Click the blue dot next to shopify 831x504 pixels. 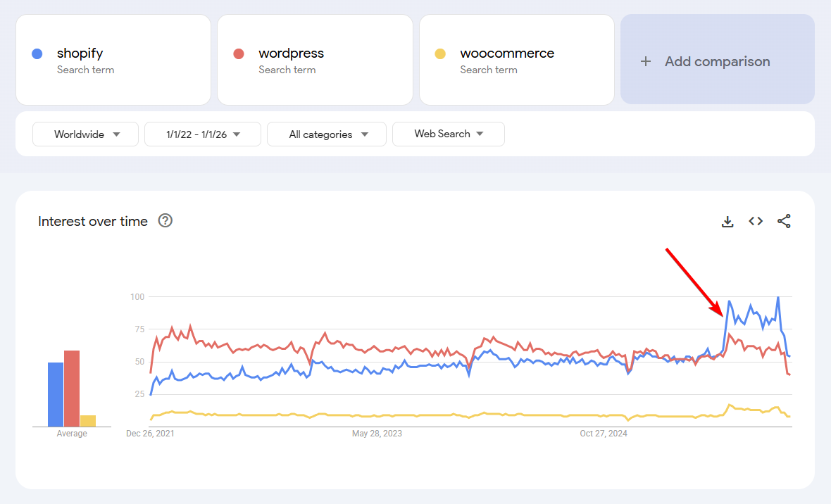tap(37, 53)
